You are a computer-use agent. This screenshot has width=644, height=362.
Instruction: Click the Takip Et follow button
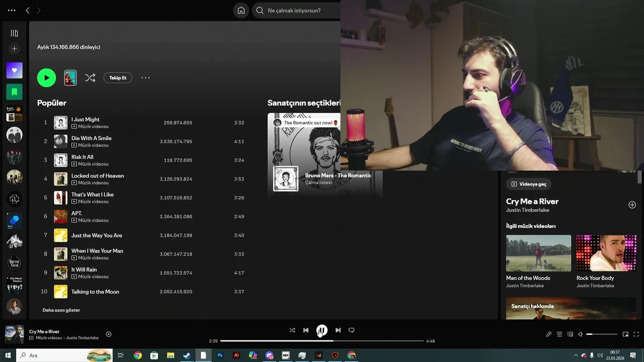pyautogui.click(x=118, y=78)
